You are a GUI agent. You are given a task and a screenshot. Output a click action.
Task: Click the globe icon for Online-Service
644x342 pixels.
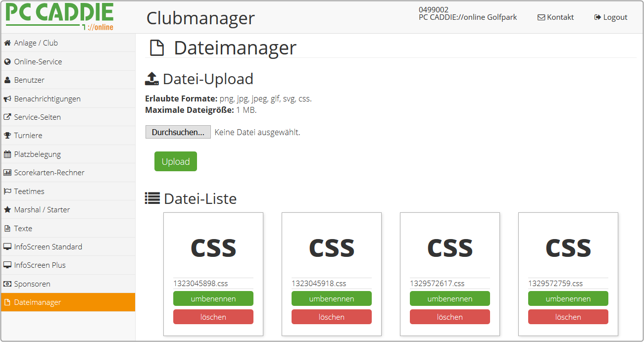(7, 62)
